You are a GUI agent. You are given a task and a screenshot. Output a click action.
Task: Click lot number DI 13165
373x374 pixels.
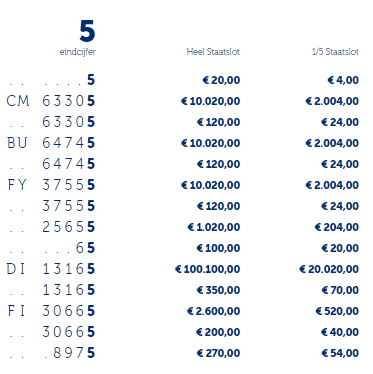(x=51, y=269)
